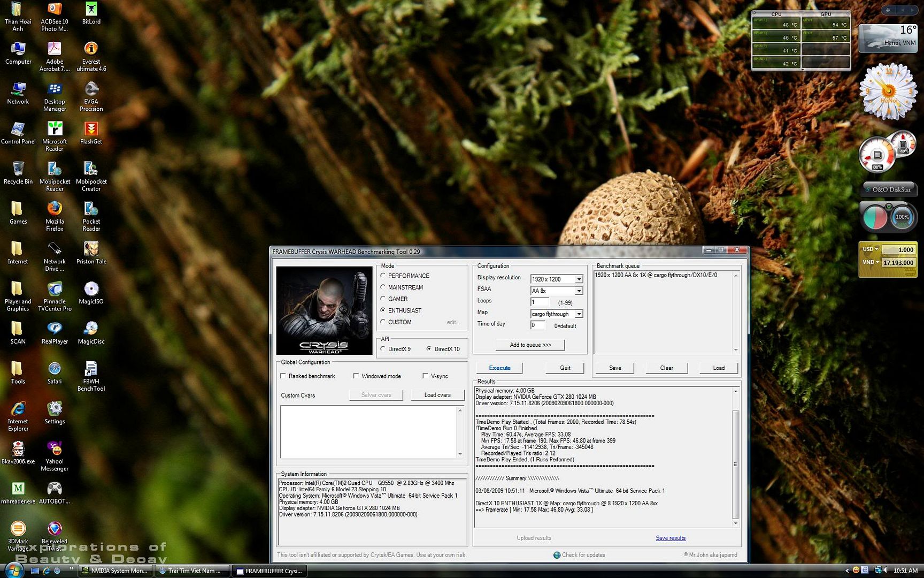
Task: Switch to Trai Tim Viet Nam taskbar item
Action: click(x=193, y=571)
